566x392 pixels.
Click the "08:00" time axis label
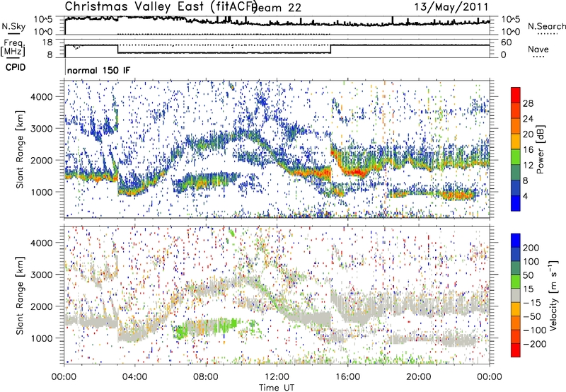(x=205, y=377)
